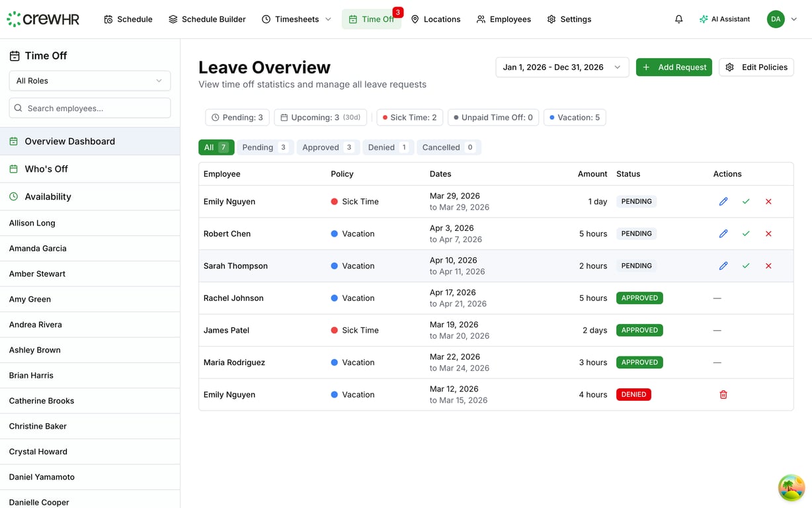Select the Approved filter pill
812x508 pixels.
coord(327,147)
